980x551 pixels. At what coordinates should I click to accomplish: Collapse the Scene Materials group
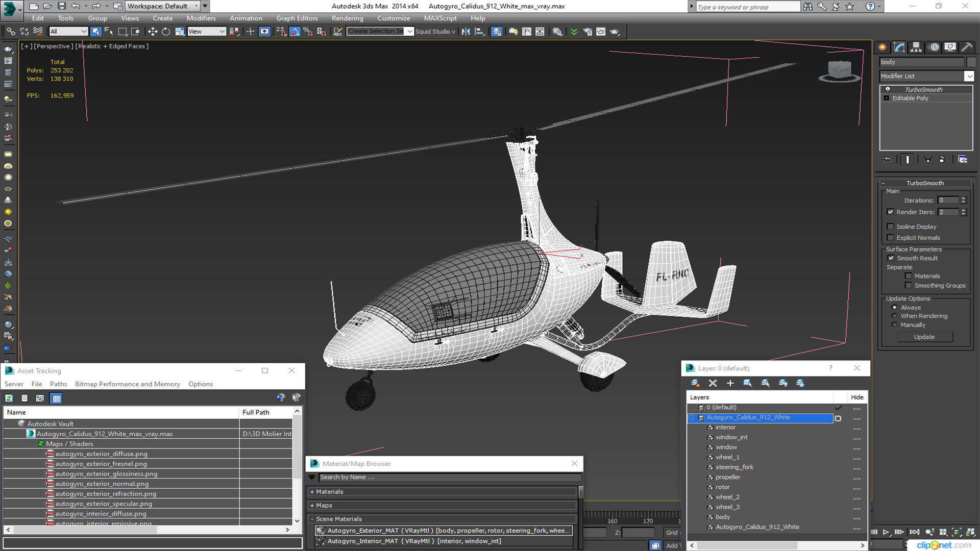coord(312,519)
